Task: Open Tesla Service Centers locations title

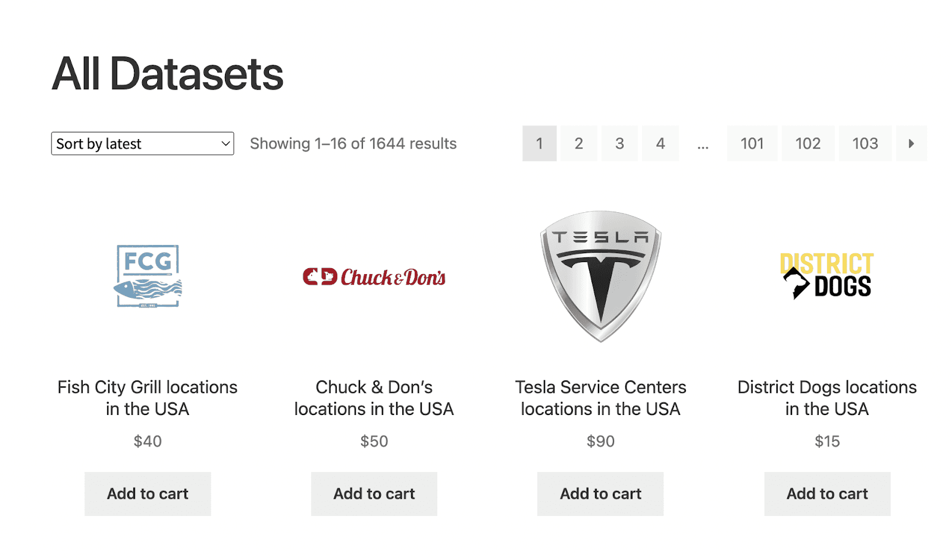Action: click(601, 398)
